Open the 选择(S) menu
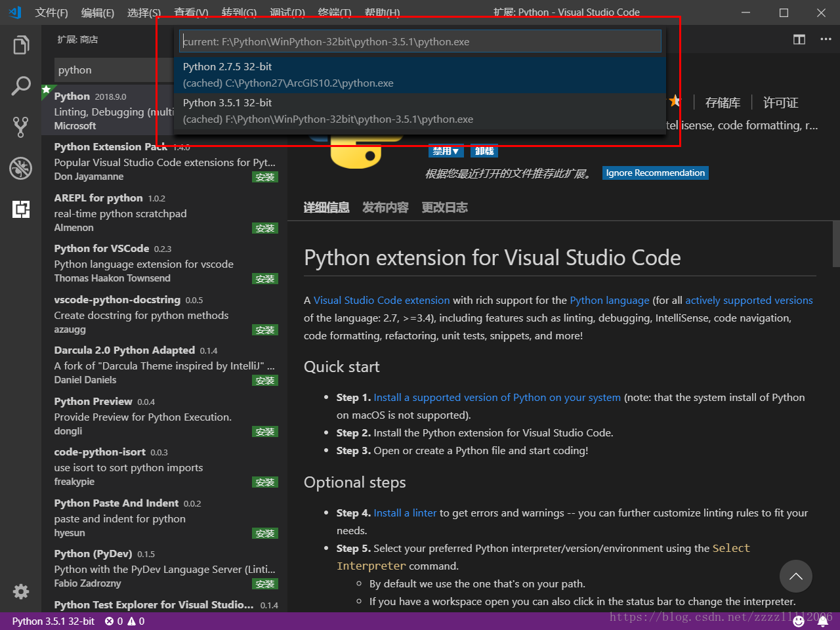Screen dimensions: 840x630 [x=144, y=12]
